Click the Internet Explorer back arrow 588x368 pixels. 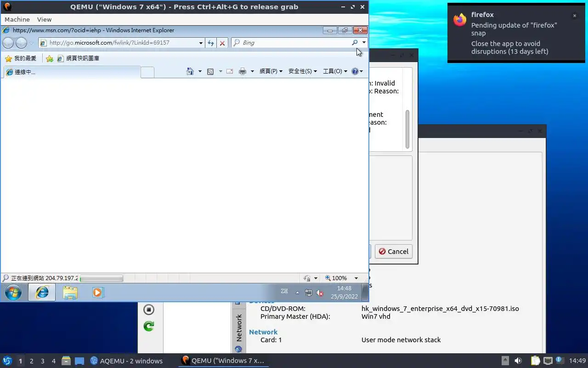8,43
